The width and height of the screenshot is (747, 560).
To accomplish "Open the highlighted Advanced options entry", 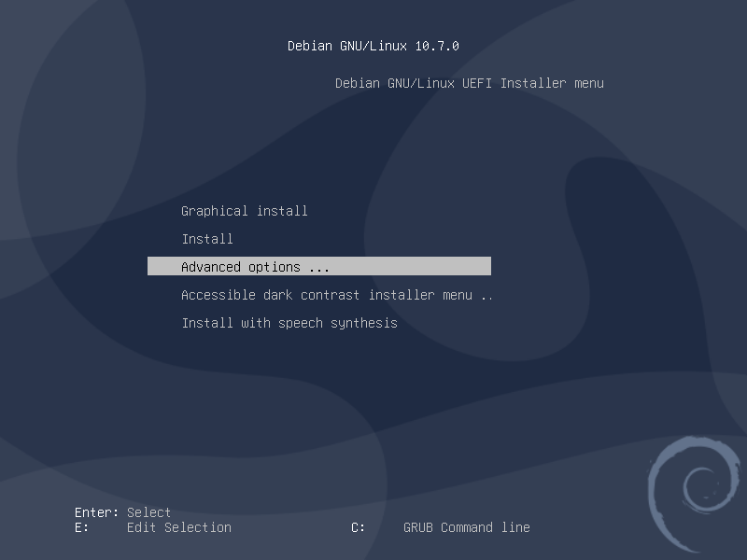I will (x=319, y=266).
